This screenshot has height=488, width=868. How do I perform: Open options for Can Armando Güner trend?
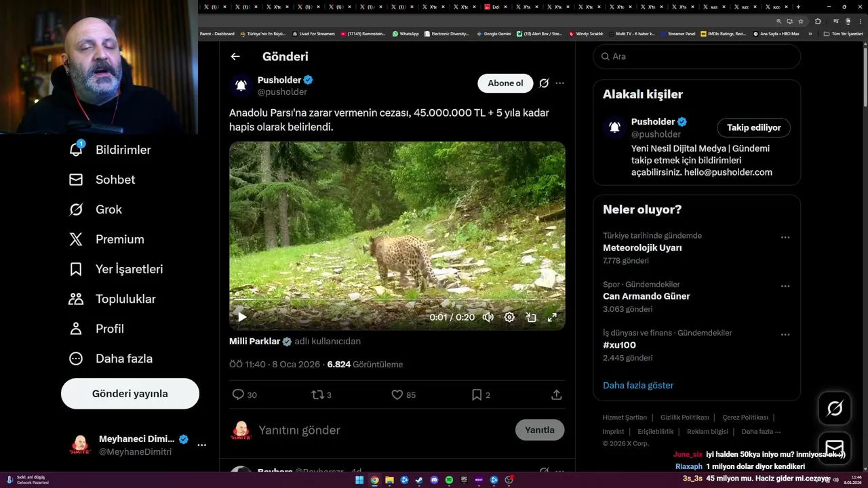(x=785, y=286)
